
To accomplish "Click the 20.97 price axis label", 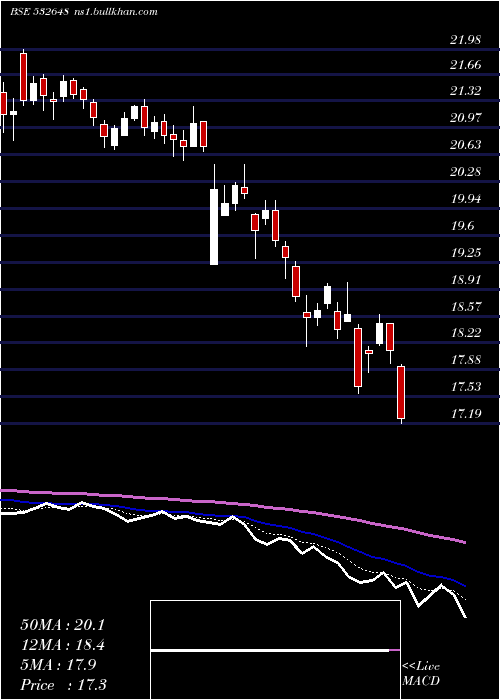I will pyautogui.click(x=466, y=118).
